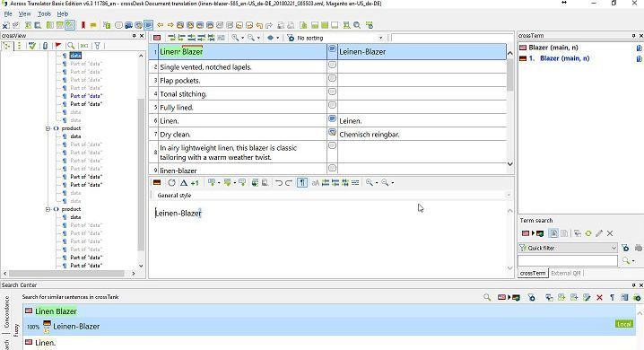Collapse the last 'product' tree node
644x350 pixels.
tap(48, 209)
